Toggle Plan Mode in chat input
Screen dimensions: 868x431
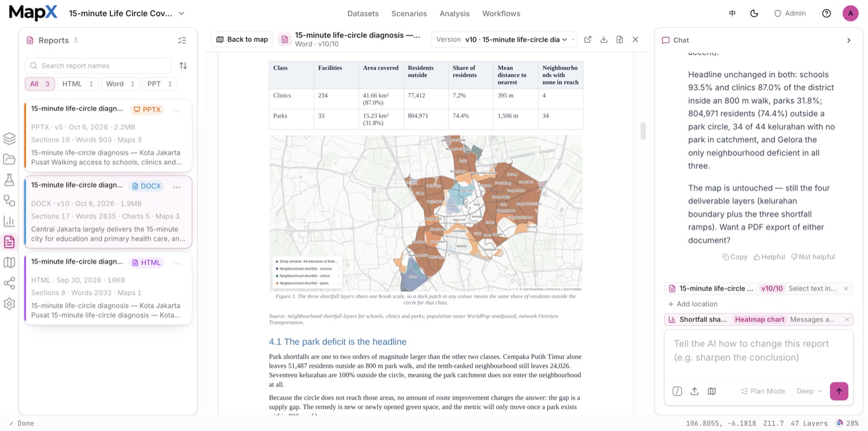point(763,391)
